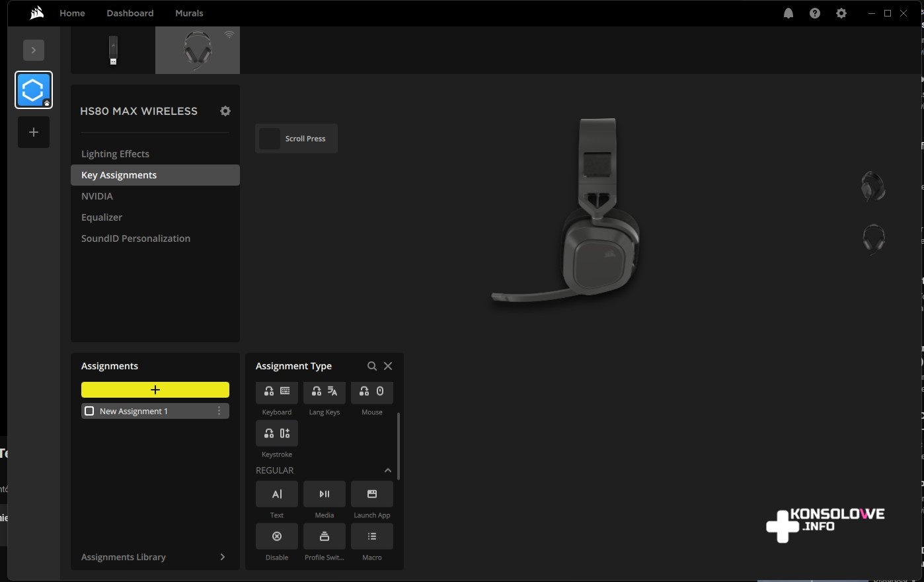Screen dimensions: 924x582
Task: Select the Keystroke assignment type
Action: tap(276, 434)
